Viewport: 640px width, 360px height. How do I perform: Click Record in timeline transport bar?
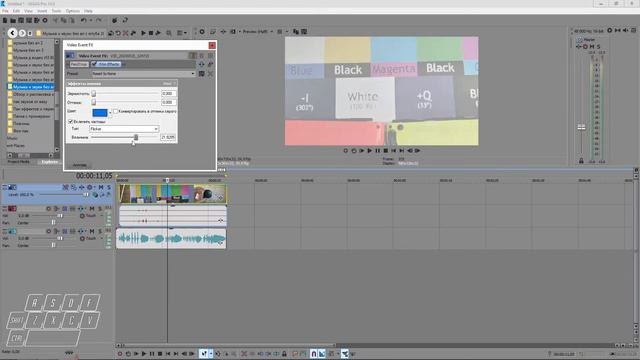point(120,354)
